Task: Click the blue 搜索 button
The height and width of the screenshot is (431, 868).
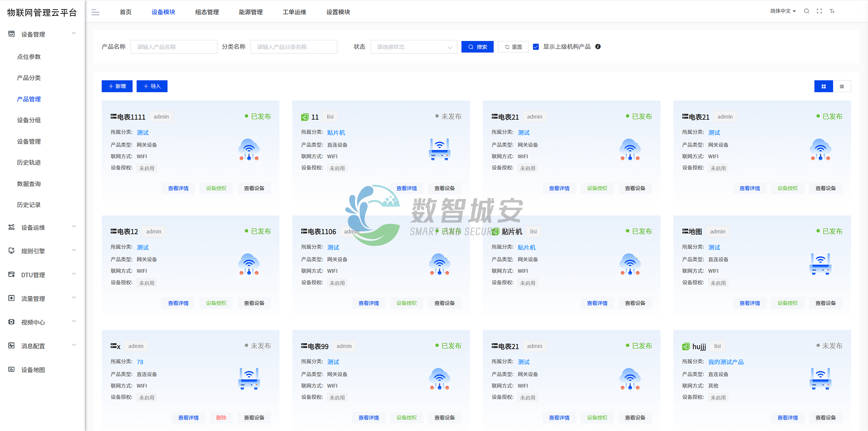Action: pos(477,47)
